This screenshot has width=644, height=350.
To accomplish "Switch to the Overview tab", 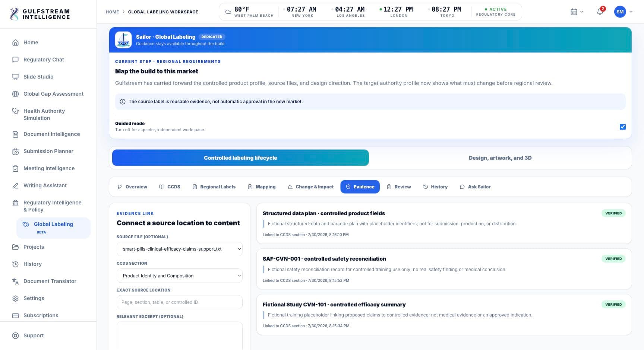I will [132, 187].
